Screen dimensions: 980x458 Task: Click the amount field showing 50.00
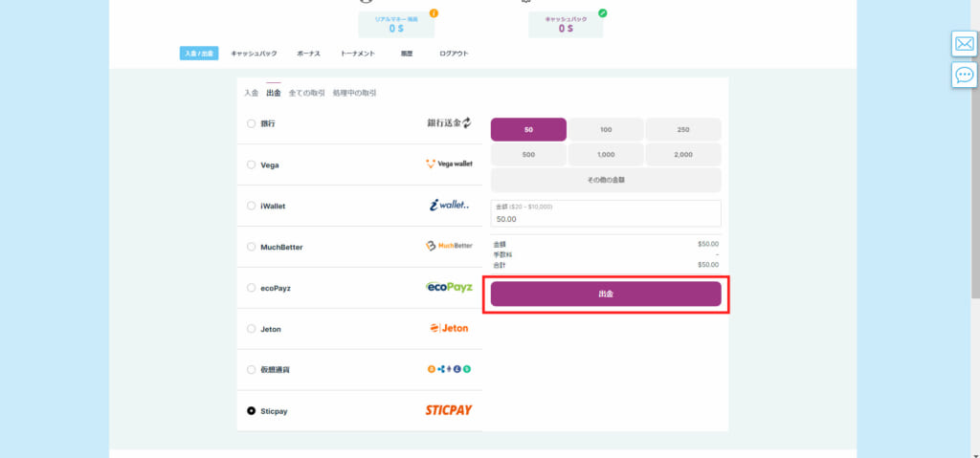(606, 213)
